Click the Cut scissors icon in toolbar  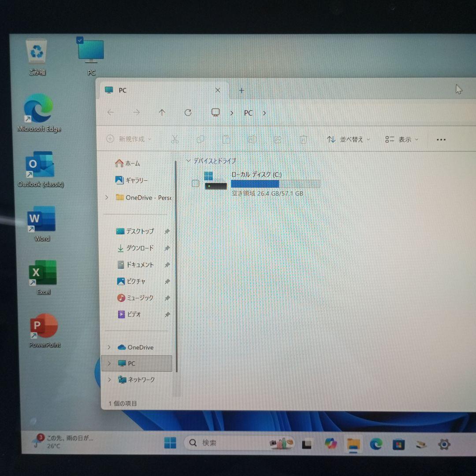tap(175, 139)
